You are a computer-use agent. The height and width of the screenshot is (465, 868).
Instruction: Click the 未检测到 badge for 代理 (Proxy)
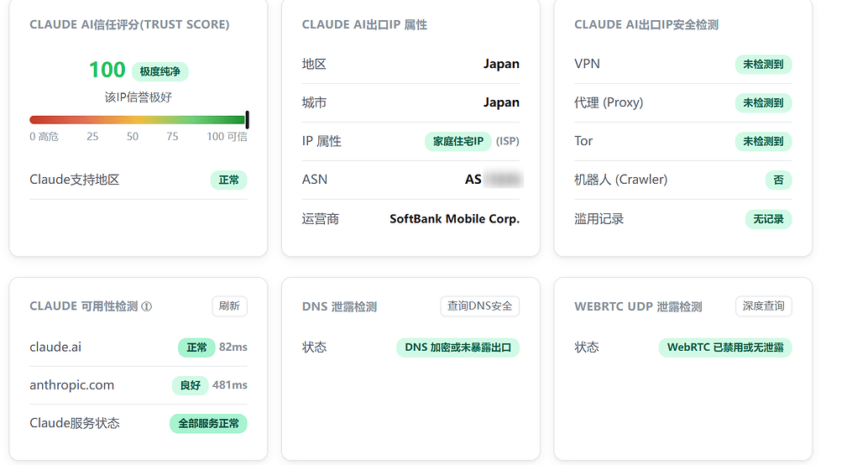763,103
